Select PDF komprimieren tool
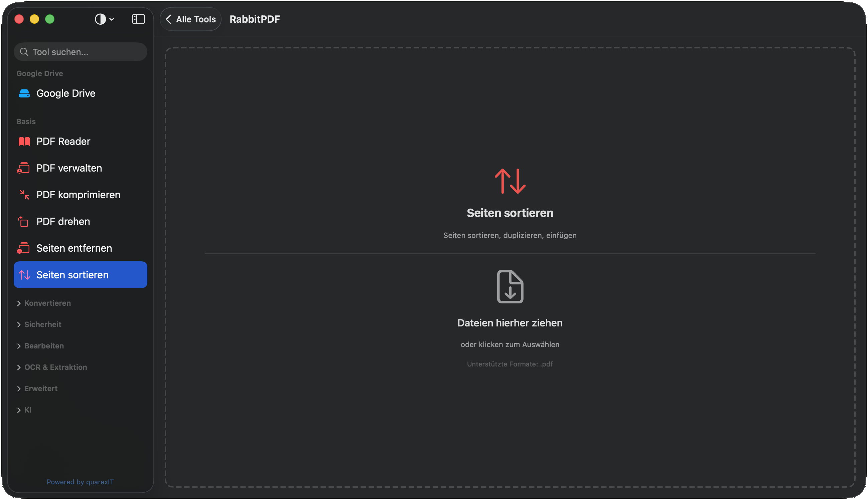Screen dimensions: 868x500 click(81, 195)
